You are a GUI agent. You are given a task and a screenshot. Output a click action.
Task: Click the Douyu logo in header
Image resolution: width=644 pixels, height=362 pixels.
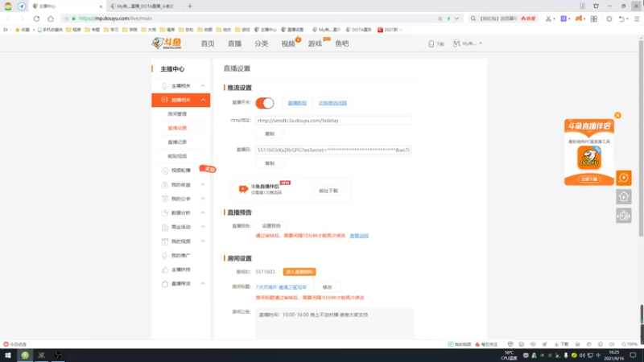click(x=167, y=43)
